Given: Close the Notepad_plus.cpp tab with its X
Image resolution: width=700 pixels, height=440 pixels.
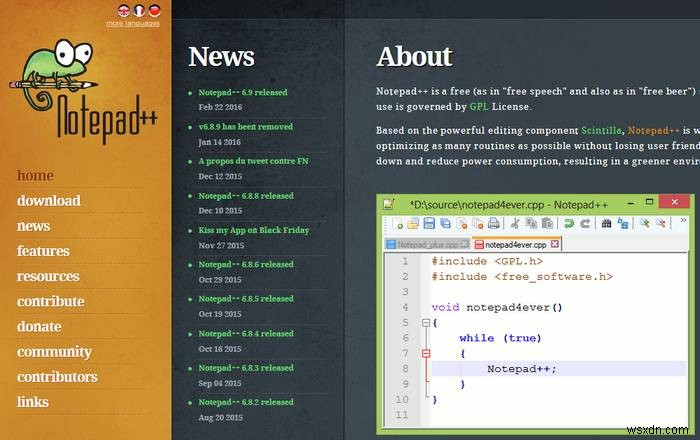Looking at the screenshot, I should (x=465, y=244).
